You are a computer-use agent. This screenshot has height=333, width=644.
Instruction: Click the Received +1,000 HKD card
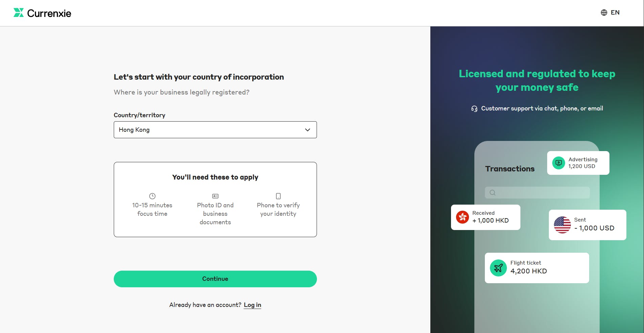point(485,217)
